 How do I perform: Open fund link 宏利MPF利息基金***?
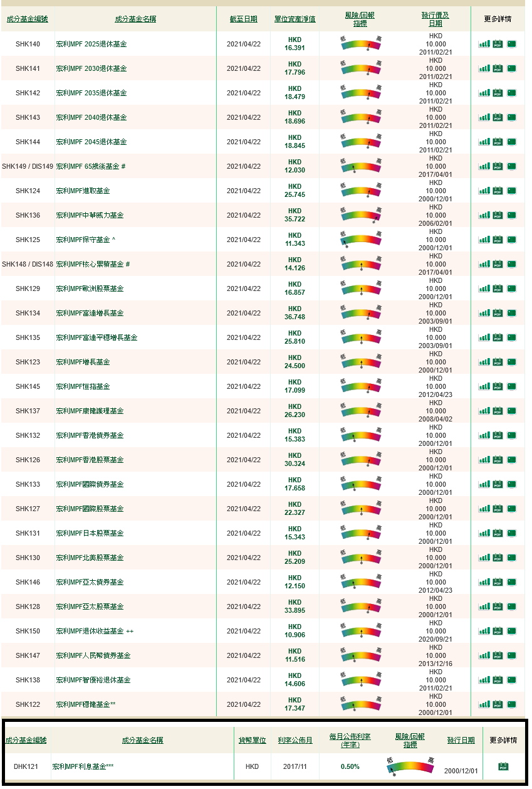pyautogui.click(x=83, y=766)
